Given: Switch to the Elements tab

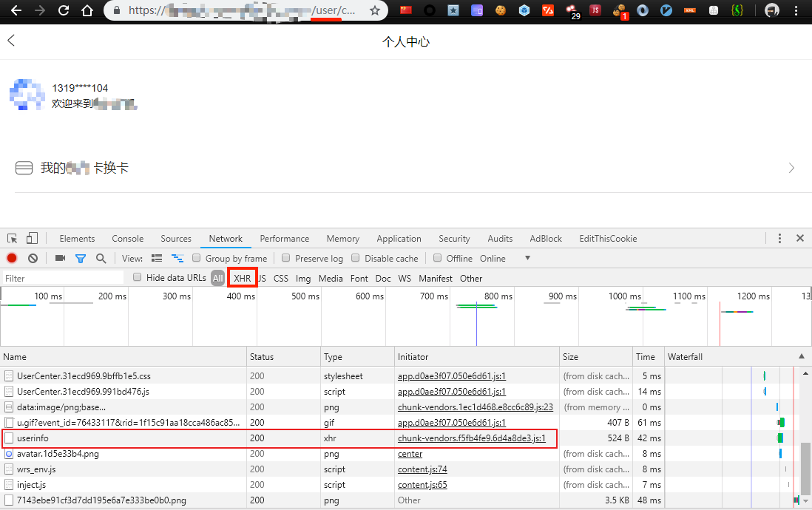Looking at the screenshot, I should 77,239.
